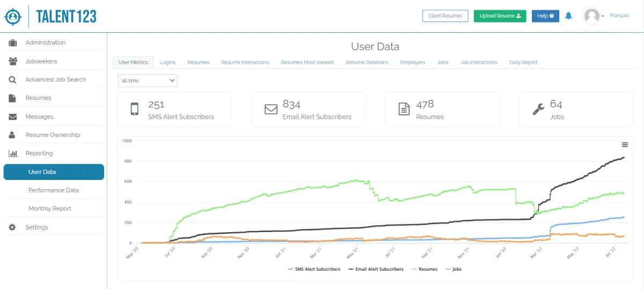Click the Messages envelope icon
This screenshot has width=644, height=289.
[13, 117]
